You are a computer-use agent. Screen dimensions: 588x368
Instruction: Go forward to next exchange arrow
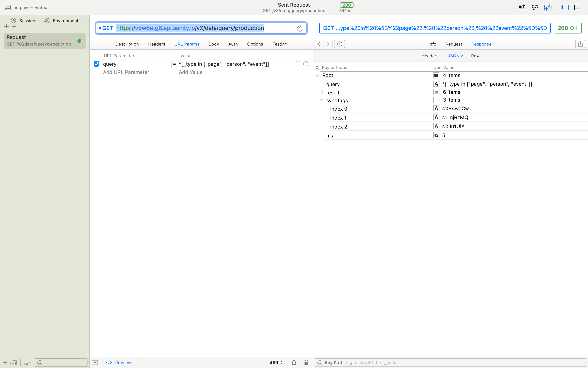[328, 44]
